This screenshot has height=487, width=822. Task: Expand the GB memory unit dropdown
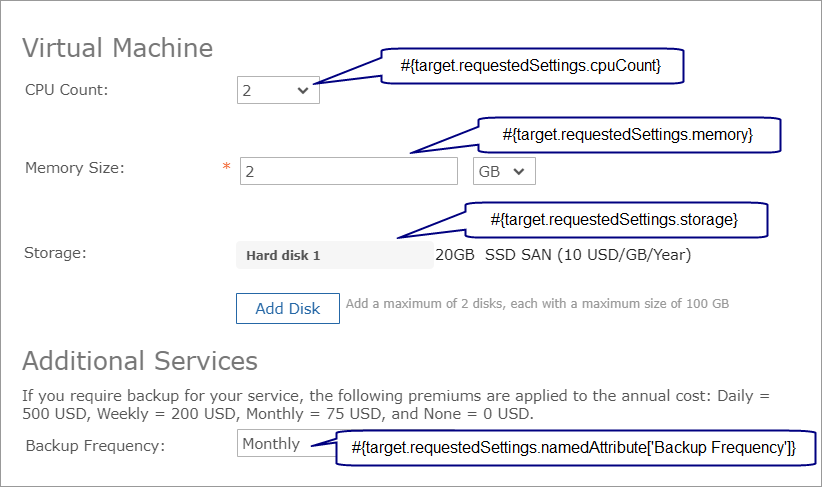click(x=504, y=171)
